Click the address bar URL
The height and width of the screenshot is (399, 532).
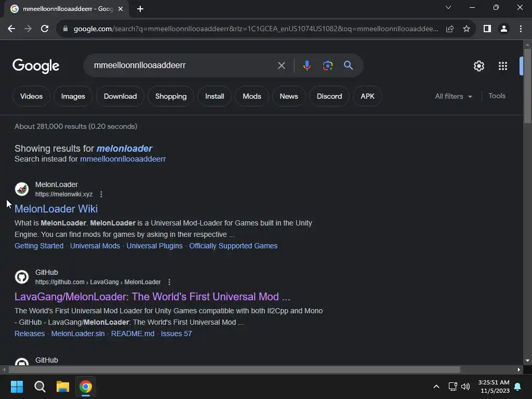coord(256,29)
